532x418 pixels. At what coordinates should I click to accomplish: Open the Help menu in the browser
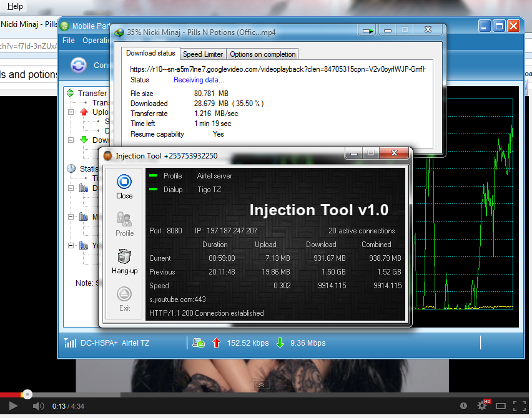[15, 6]
